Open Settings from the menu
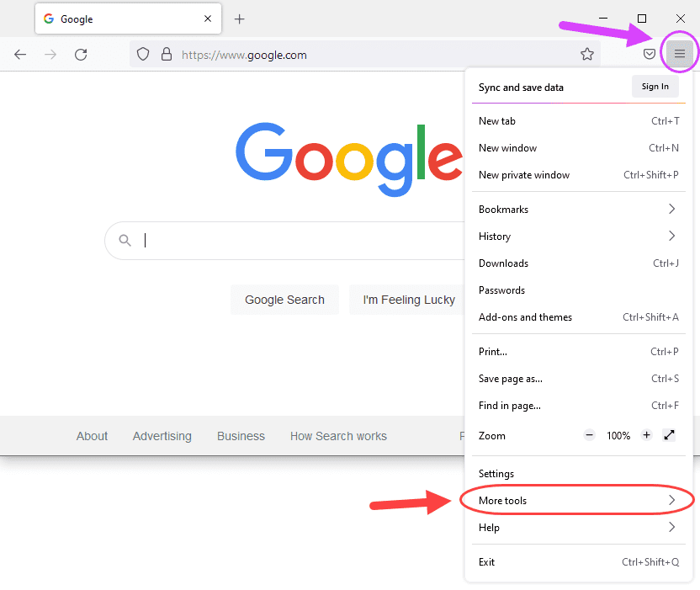 [x=578, y=473]
